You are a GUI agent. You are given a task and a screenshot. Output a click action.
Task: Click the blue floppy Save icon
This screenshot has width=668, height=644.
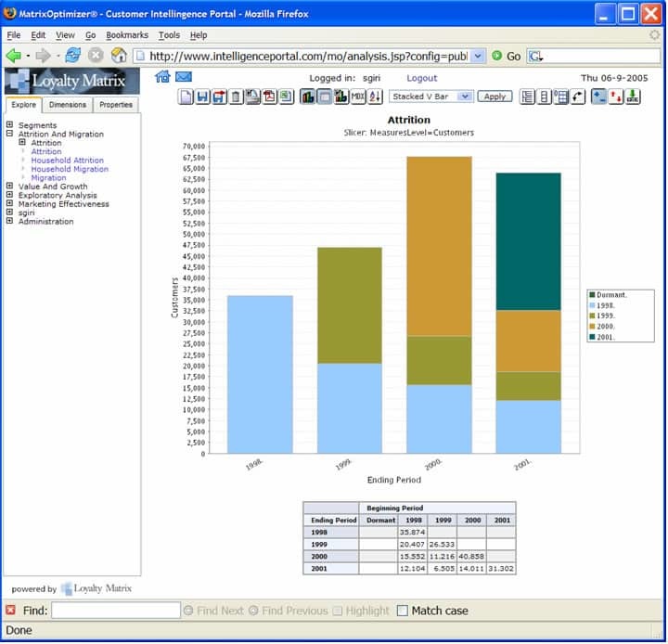pos(202,97)
